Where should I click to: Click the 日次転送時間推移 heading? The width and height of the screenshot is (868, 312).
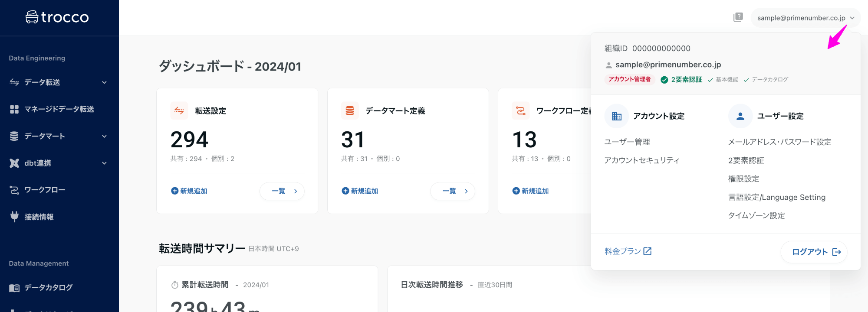point(432,285)
